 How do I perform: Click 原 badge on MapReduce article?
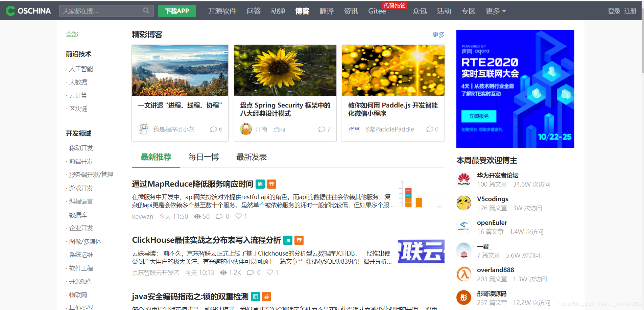pyautogui.click(x=260, y=184)
